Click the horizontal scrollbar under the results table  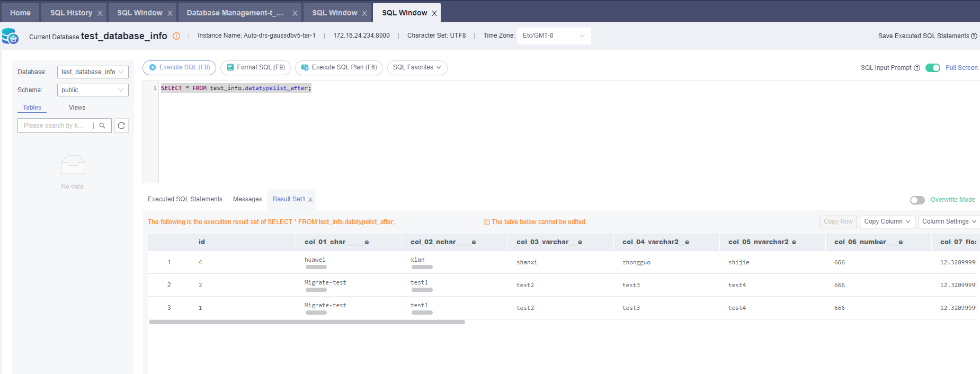pyautogui.click(x=307, y=322)
